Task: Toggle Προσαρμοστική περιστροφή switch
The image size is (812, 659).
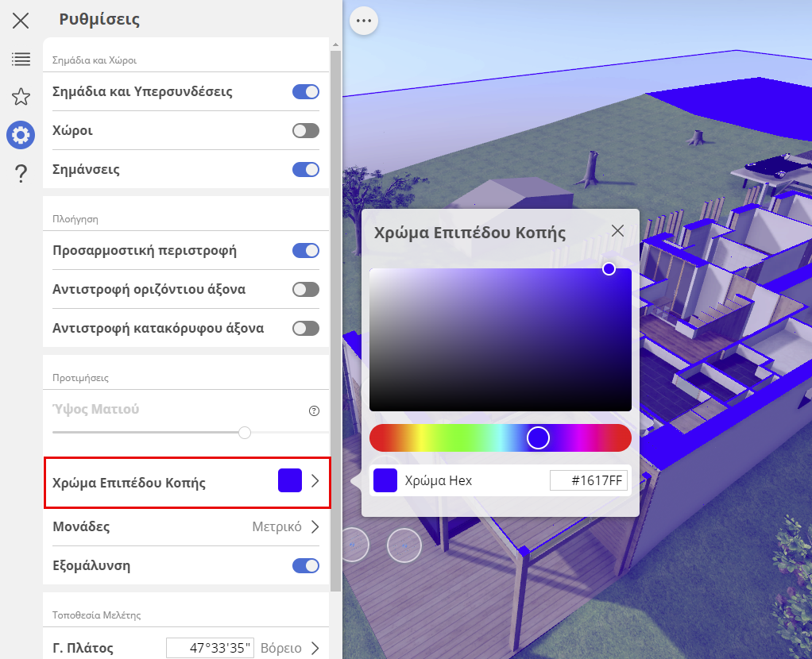Action: click(x=306, y=251)
